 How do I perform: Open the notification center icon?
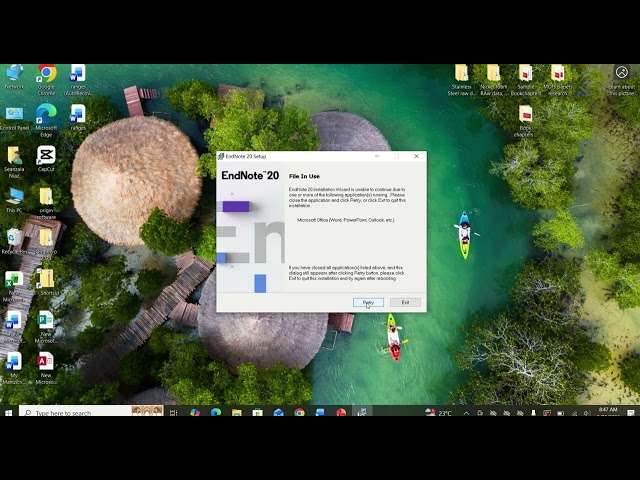tap(631, 413)
